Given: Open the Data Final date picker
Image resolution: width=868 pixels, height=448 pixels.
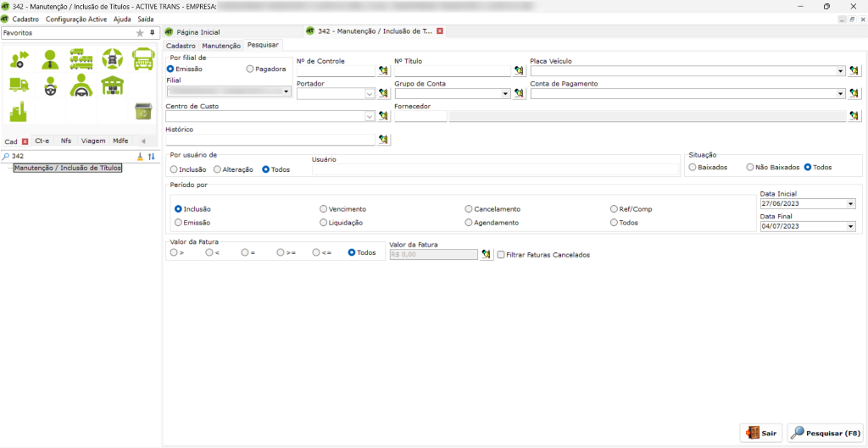Looking at the screenshot, I should (x=851, y=226).
